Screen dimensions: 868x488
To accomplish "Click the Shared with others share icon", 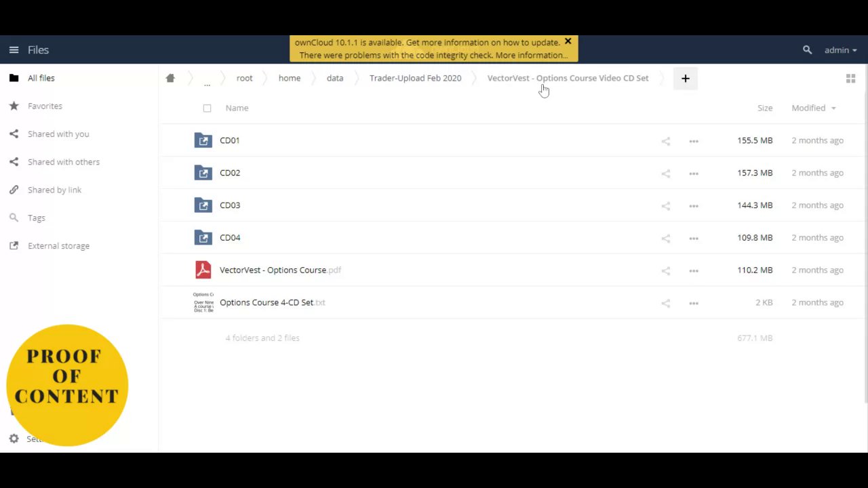I will click(14, 162).
